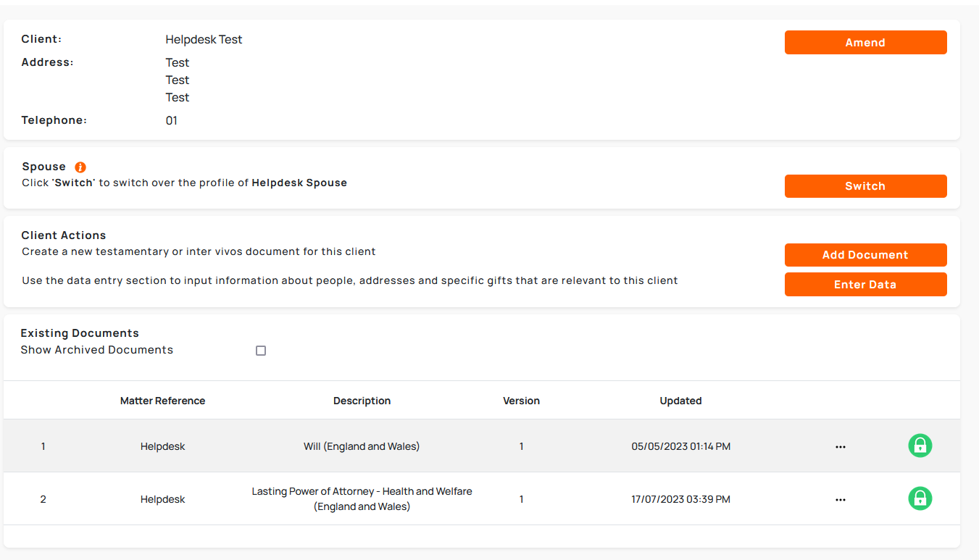Select the Lasting Power of Attorney description
Viewport: 979px width, 560px height.
click(x=362, y=499)
